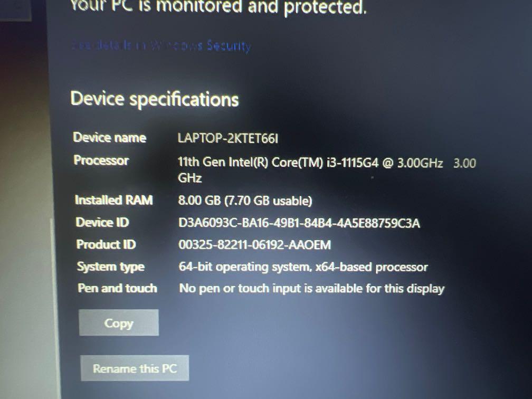532x399 pixels.
Task: Select the 00325-82211-06192-AAOEM product ID value
Action: 254,245
